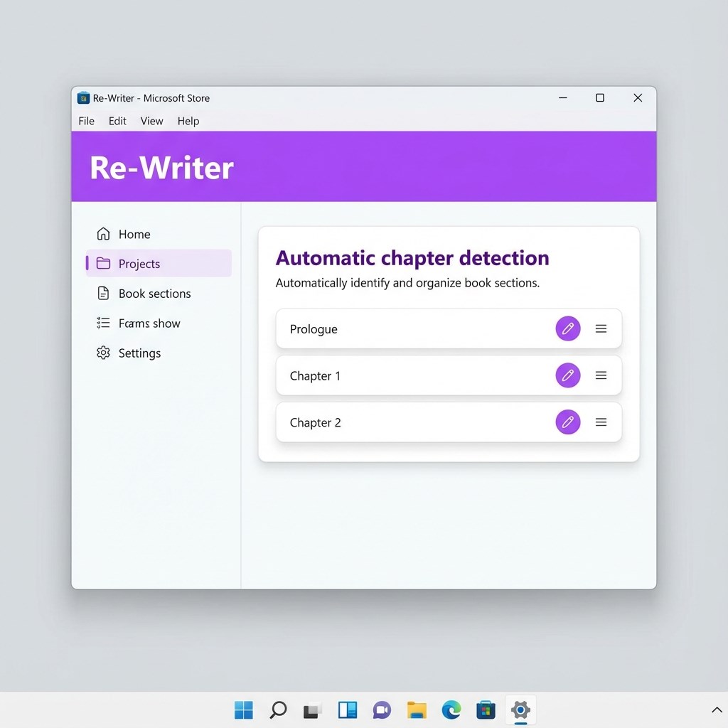Open the Help menu

(x=188, y=121)
